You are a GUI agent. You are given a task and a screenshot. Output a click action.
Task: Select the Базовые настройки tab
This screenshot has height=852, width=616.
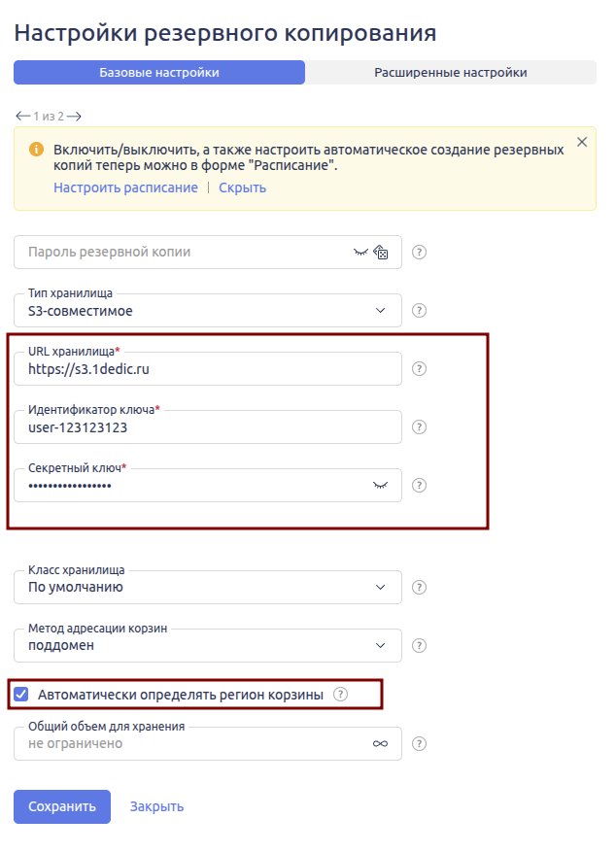[159, 73]
